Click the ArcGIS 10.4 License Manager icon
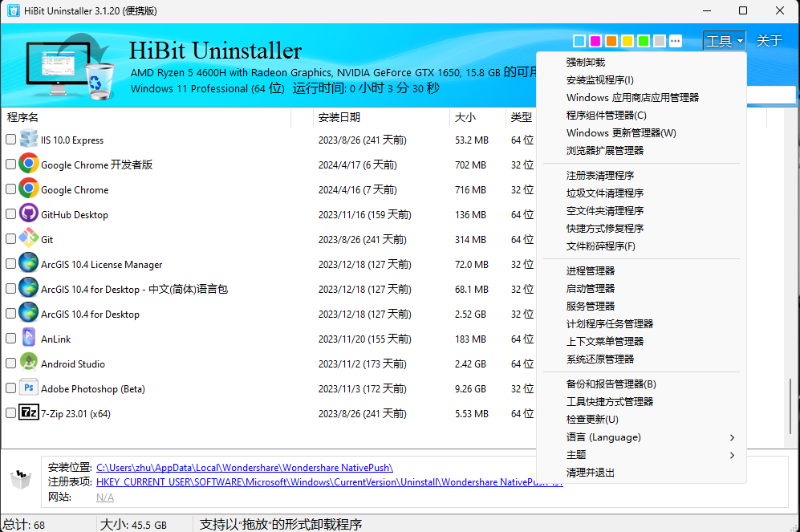The width and height of the screenshot is (800, 532). click(29, 263)
